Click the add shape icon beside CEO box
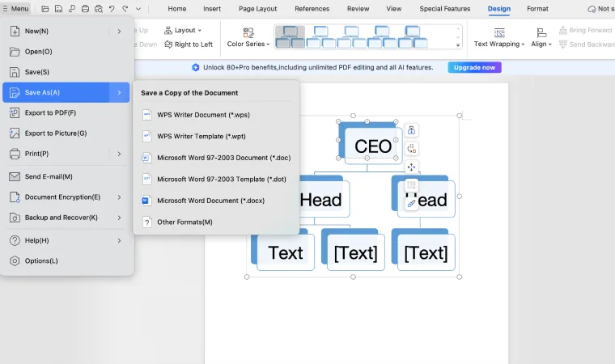The height and width of the screenshot is (364, 615). 411,130
